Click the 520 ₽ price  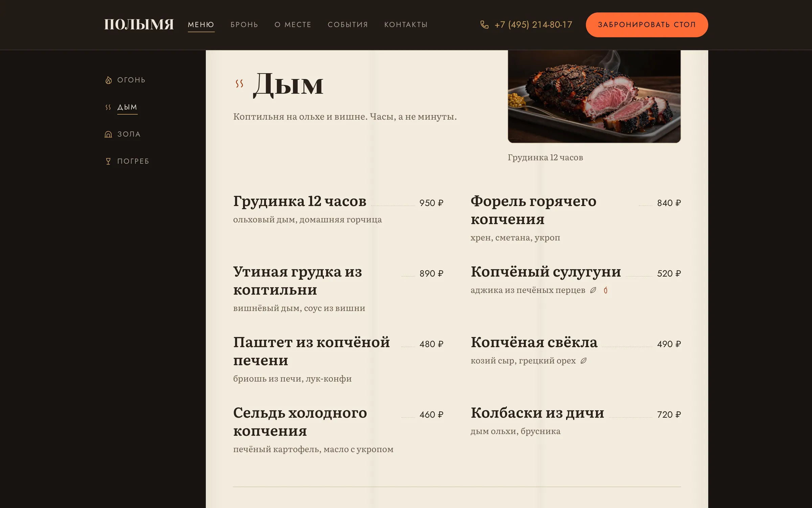pos(669,273)
